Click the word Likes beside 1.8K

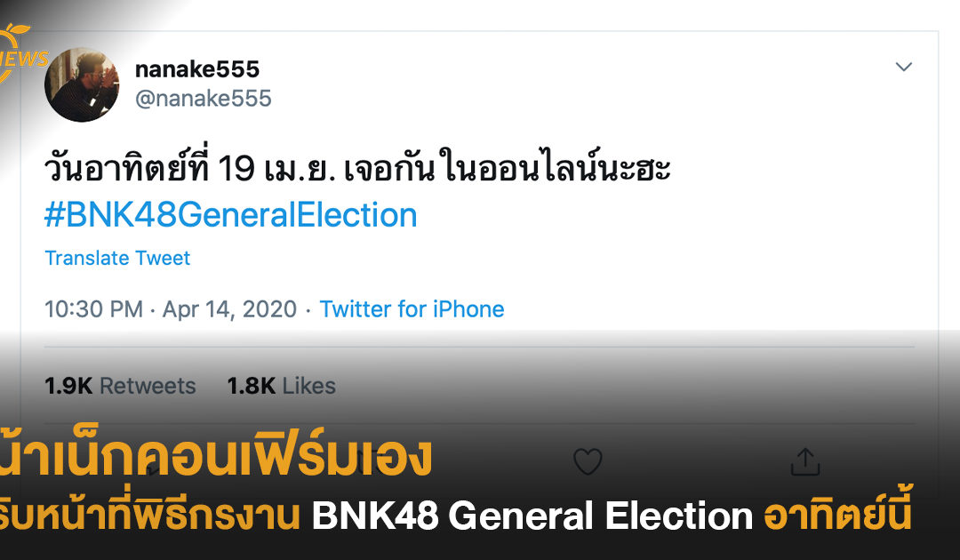pos(309,386)
